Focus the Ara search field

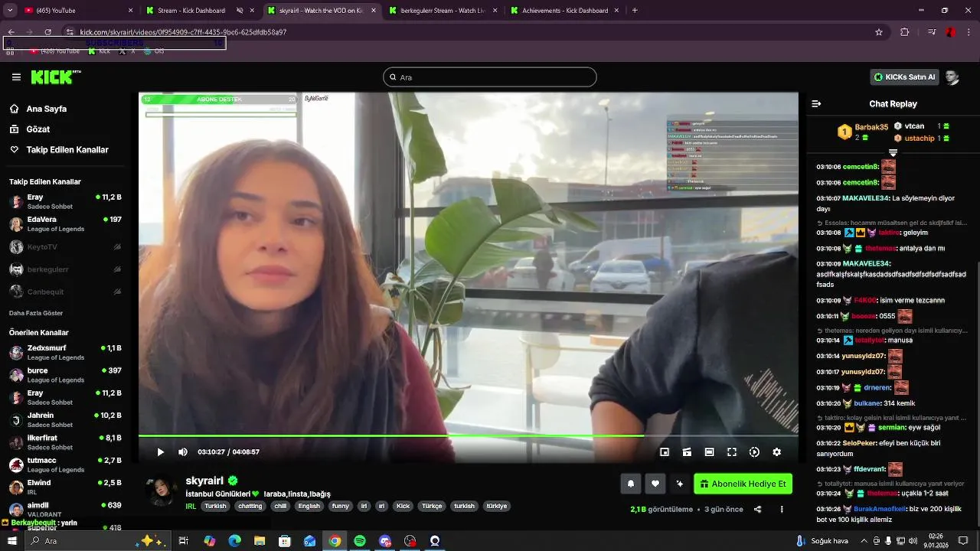point(489,77)
